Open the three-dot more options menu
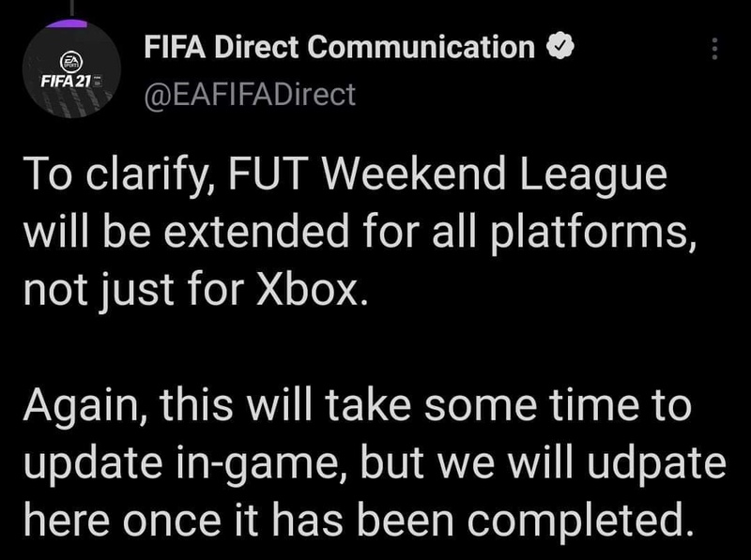 714,49
